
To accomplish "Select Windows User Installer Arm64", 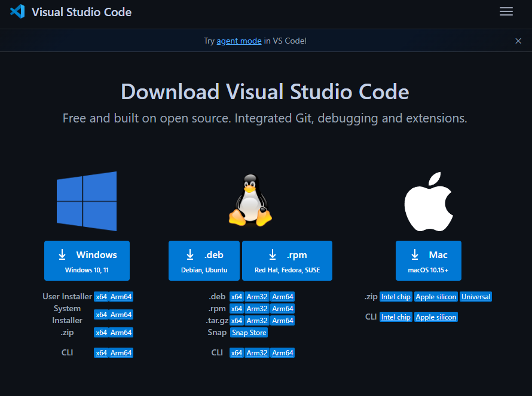I will tap(121, 297).
